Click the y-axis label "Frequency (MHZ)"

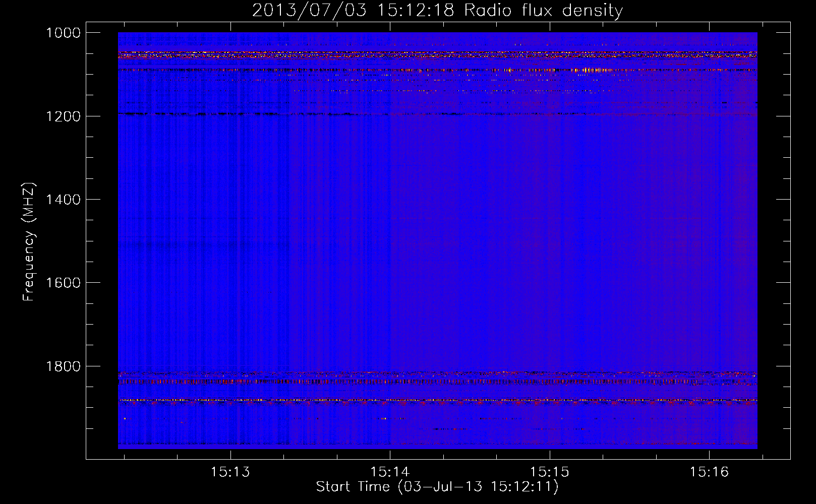coord(29,241)
